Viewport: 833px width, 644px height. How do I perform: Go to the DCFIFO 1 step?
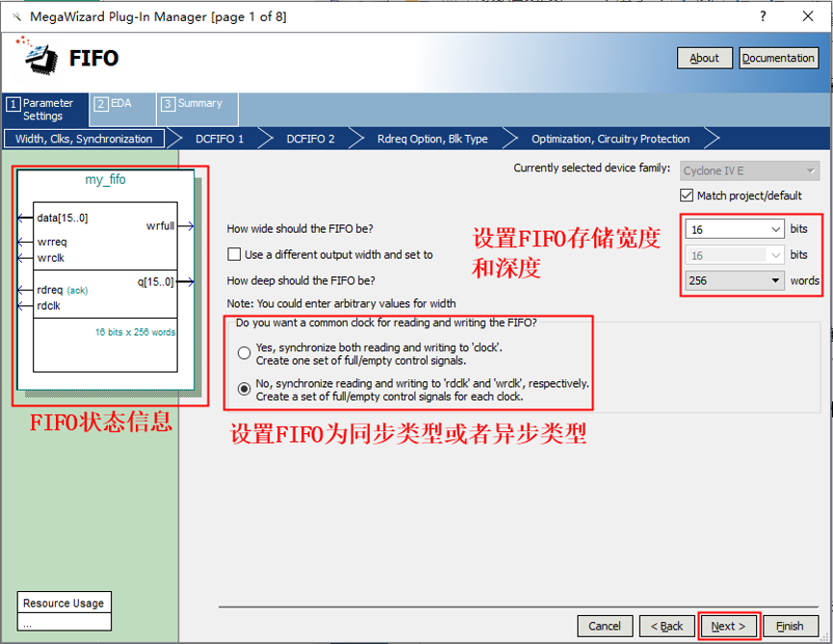(x=220, y=139)
